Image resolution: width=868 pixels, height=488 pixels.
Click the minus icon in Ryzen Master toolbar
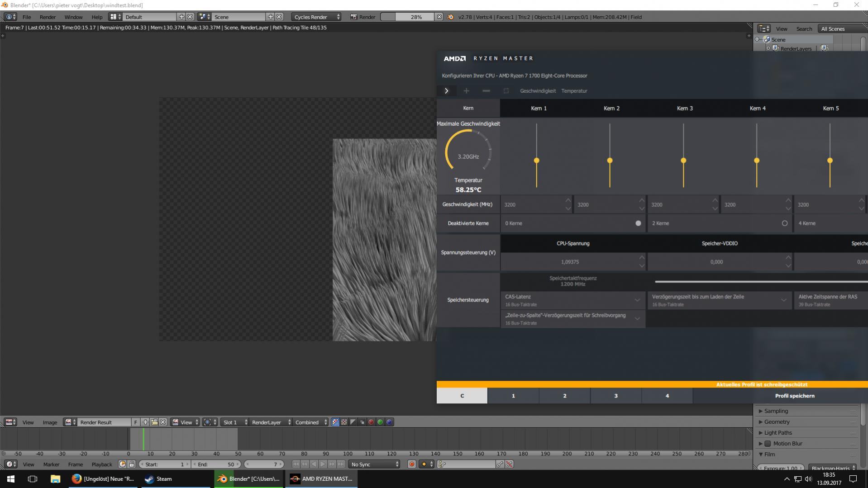486,91
